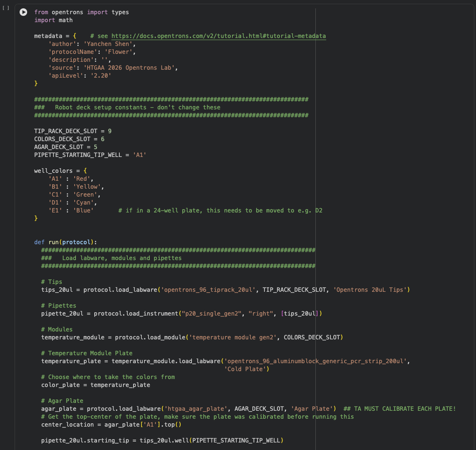Click the run function name in the def line
The height and width of the screenshot is (450, 476).
pos(53,242)
